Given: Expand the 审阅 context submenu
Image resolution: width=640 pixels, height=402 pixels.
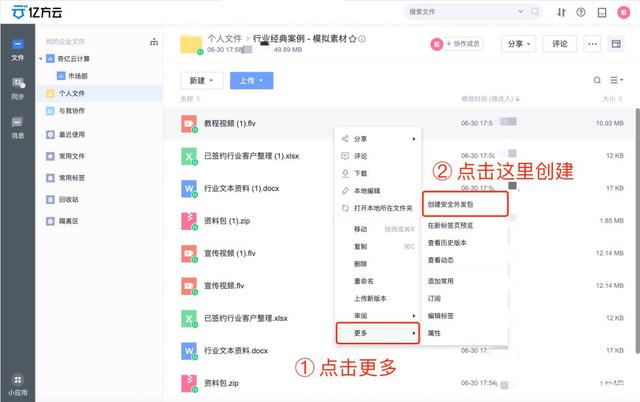Looking at the screenshot, I should (378, 316).
